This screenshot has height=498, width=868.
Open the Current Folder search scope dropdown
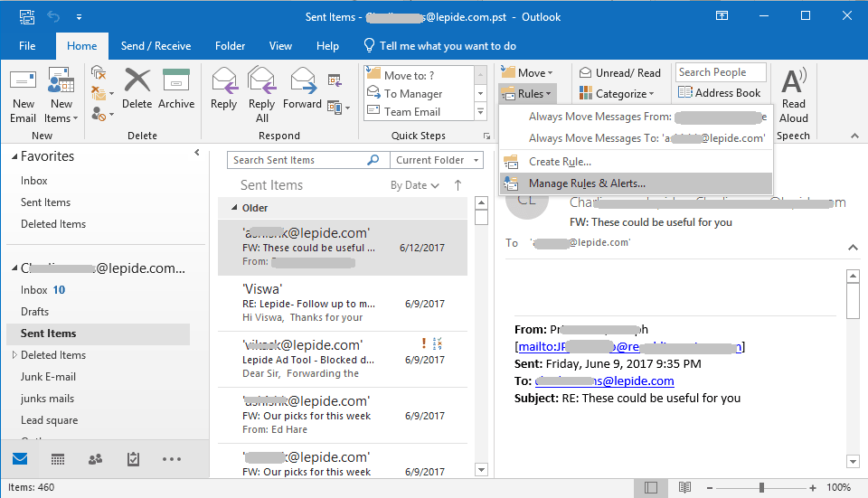point(437,160)
